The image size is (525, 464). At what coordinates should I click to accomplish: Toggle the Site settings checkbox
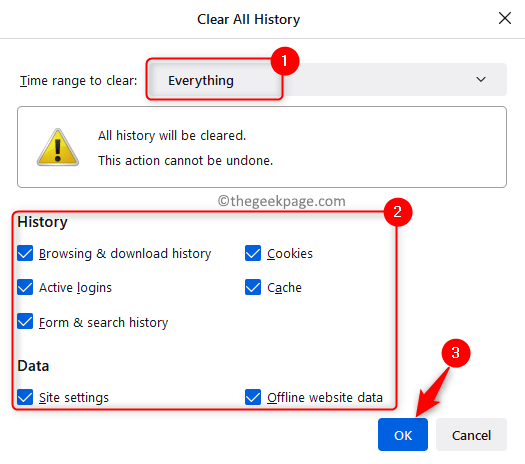pyautogui.click(x=25, y=397)
